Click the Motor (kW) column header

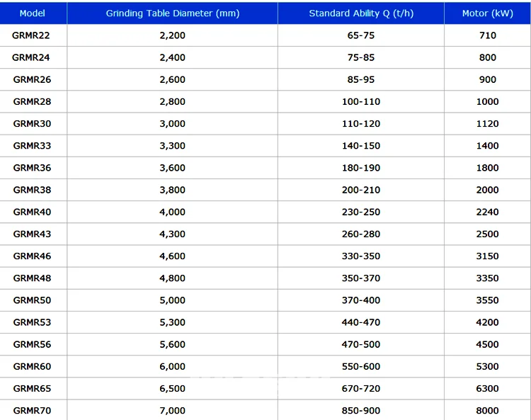coord(488,13)
